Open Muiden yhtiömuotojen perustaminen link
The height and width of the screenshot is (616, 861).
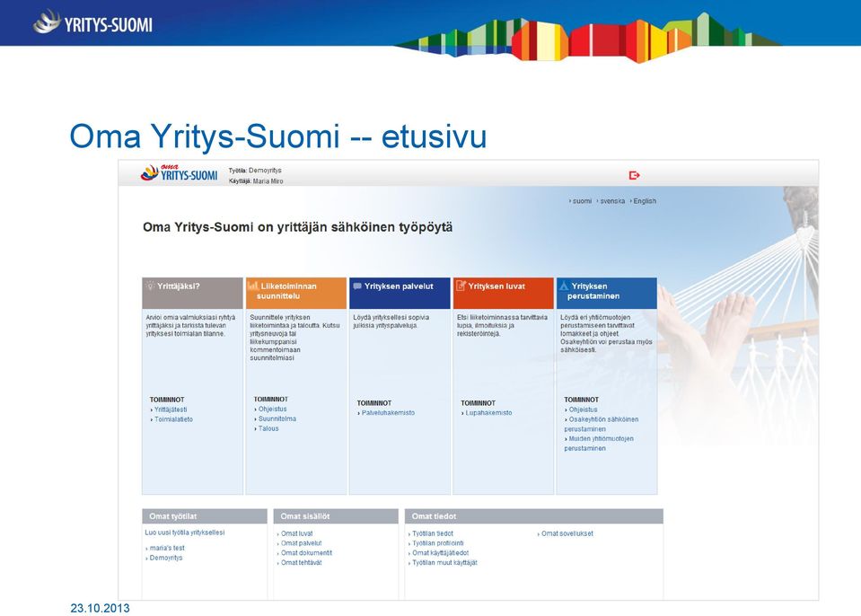599,444
